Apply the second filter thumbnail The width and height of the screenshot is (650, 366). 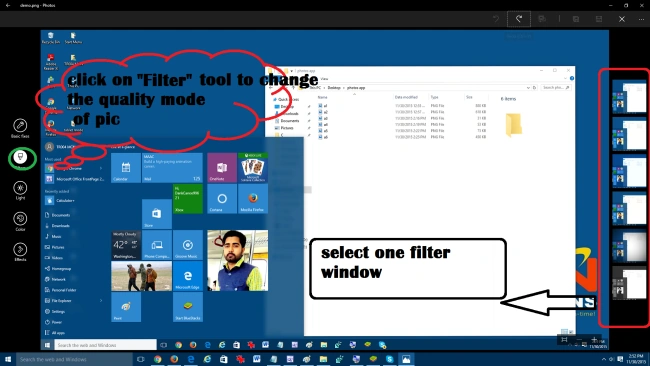coord(629,135)
